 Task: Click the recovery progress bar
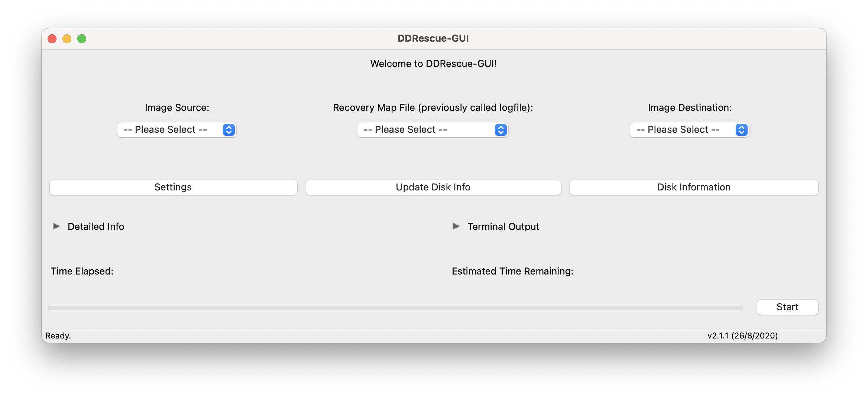(x=395, y=308)
